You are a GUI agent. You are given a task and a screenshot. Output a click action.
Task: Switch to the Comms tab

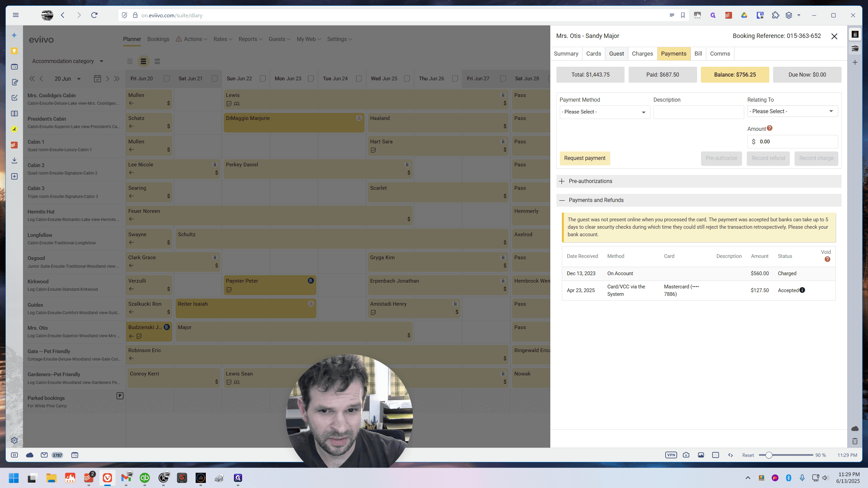720,54
